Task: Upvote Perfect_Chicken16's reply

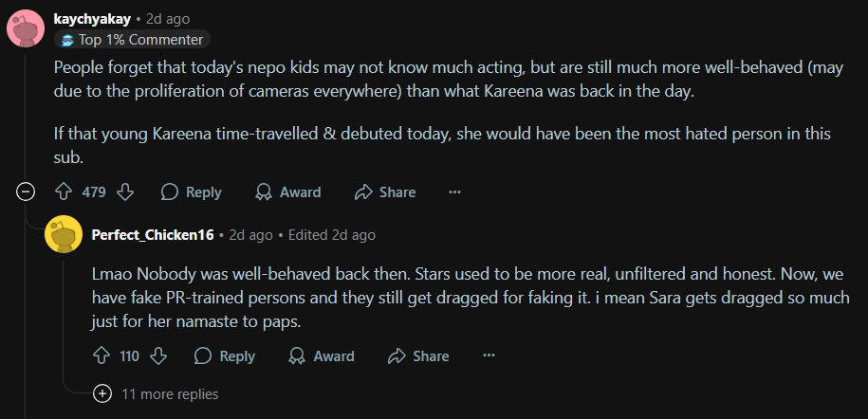Action: pyautogui.click(x=102, y=355)
